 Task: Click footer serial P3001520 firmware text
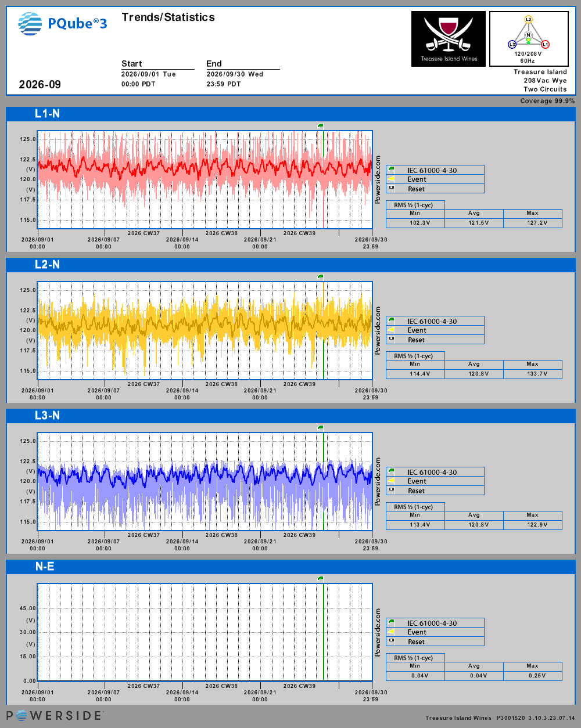click(535, 718)
